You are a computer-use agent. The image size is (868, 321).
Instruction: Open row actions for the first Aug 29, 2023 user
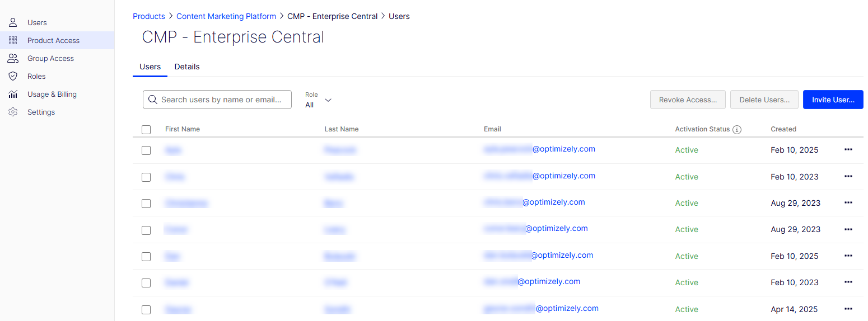(x=848, y=202)
